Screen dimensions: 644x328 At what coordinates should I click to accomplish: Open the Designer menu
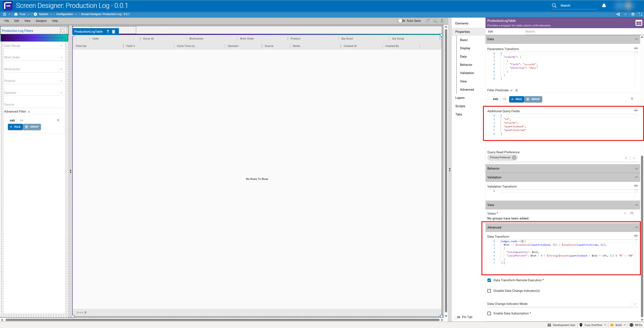[41, 21]
